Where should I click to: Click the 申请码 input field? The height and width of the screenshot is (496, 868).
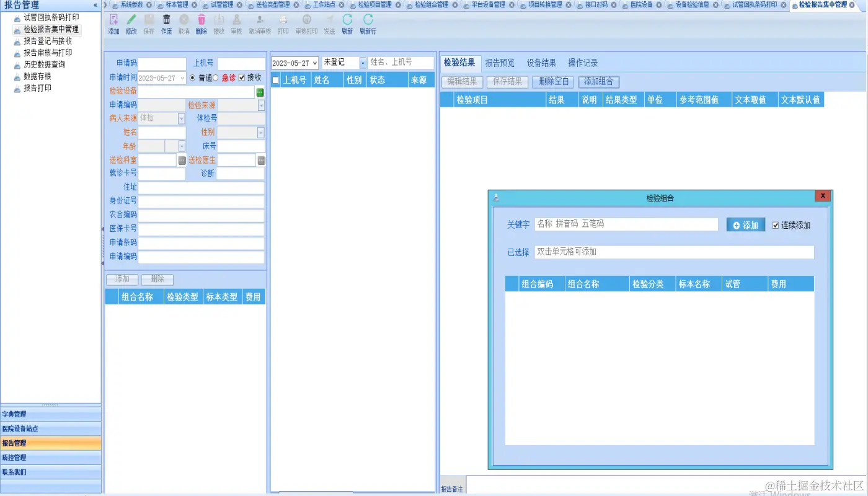(162, 63)
